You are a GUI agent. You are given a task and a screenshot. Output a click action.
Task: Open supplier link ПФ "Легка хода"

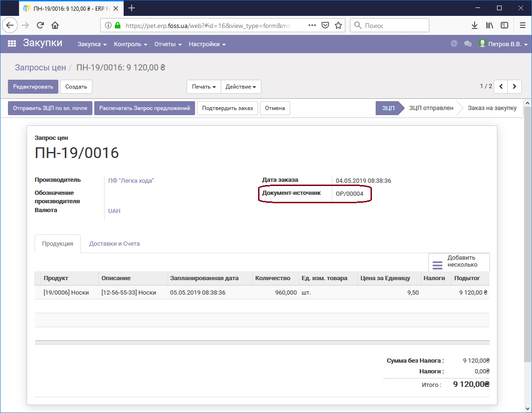coord(131,180)
